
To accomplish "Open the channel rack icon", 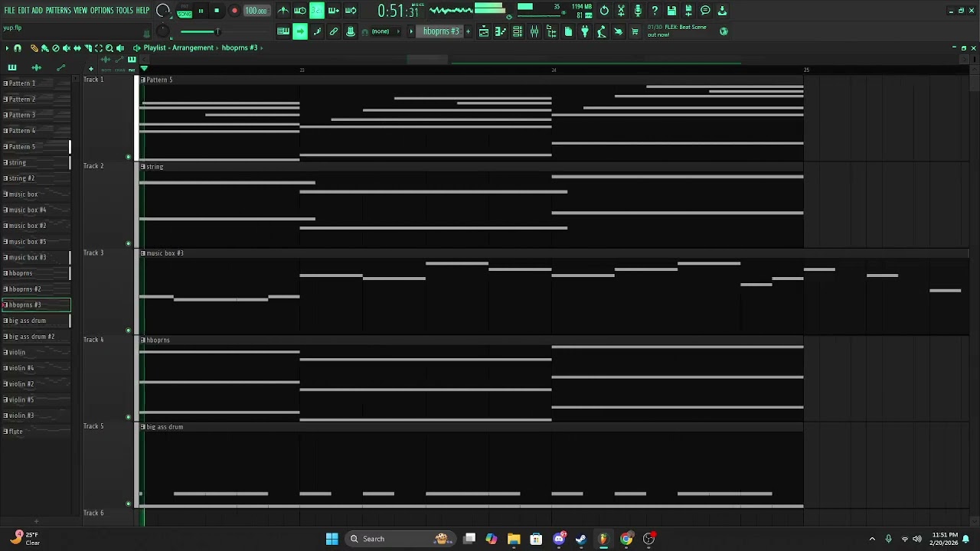I will (518, 31).
